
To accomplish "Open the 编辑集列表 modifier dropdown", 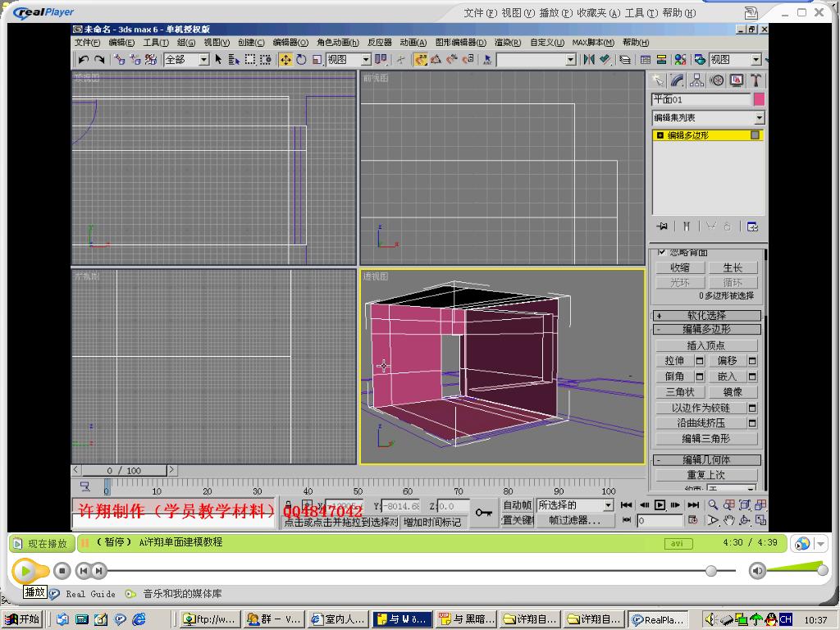I will (759, 118).
